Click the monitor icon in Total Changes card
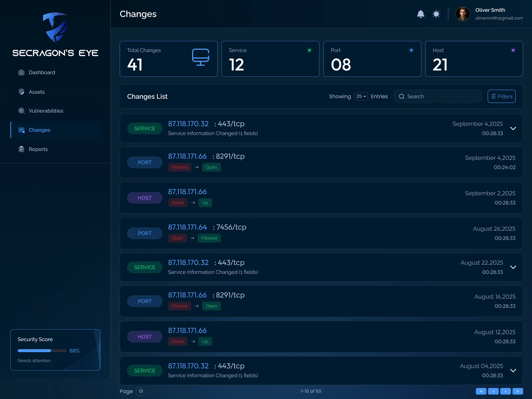The width and height of the screenshot is (532, 399). [200, 57]
